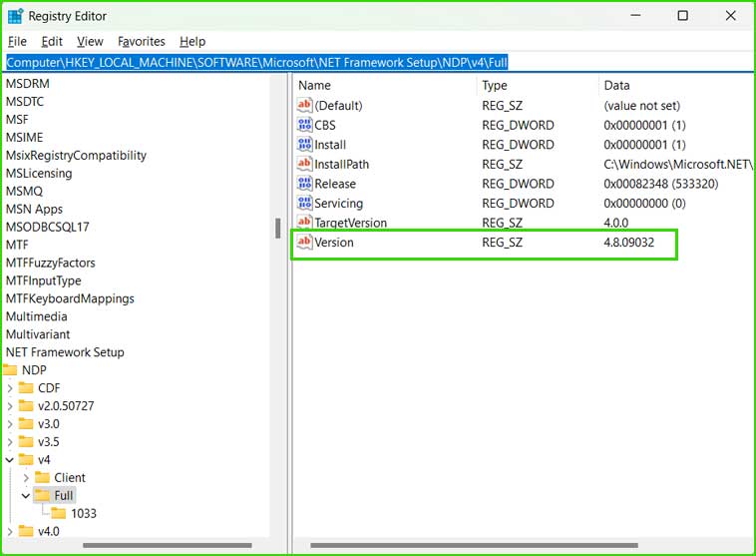Viewport: 756px width, 556px height.
Task: Click the values pane horizontal scrollbar
Action: (474, 545)
